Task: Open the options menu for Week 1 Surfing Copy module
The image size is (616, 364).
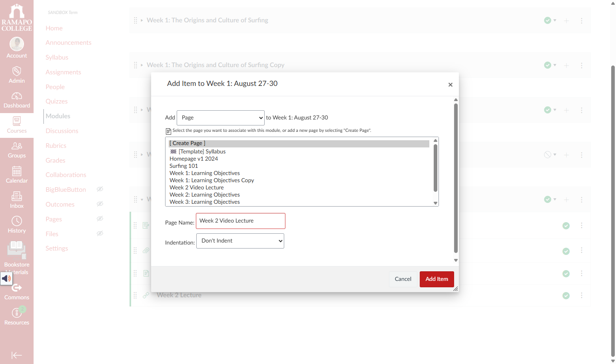Action: (x=582, y=65)
